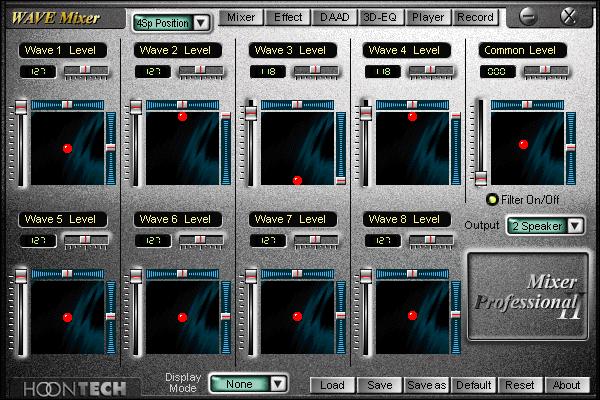Click the Save button
600x400 pixels.
380,385
